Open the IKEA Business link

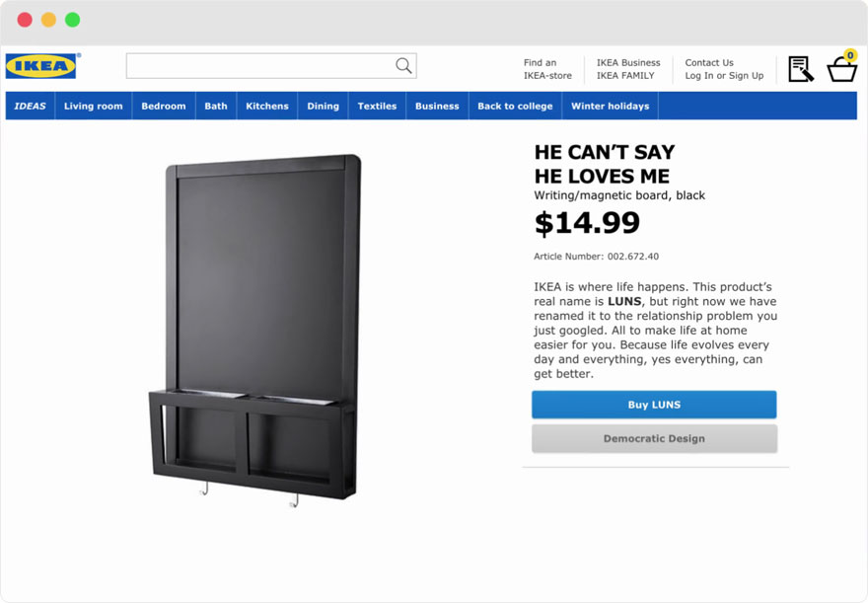pyautogui.click(x=628, y=63)
